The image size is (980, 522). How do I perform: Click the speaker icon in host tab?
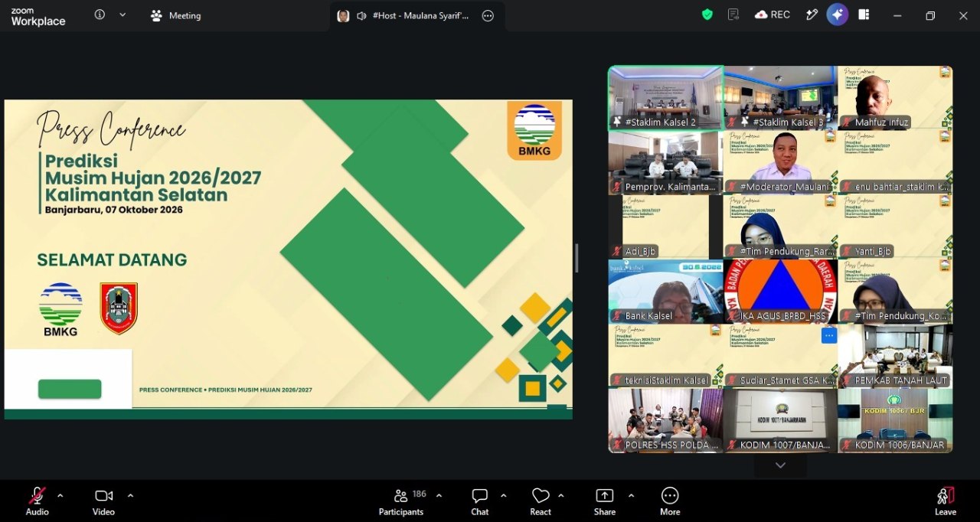[x=361, y=15]
